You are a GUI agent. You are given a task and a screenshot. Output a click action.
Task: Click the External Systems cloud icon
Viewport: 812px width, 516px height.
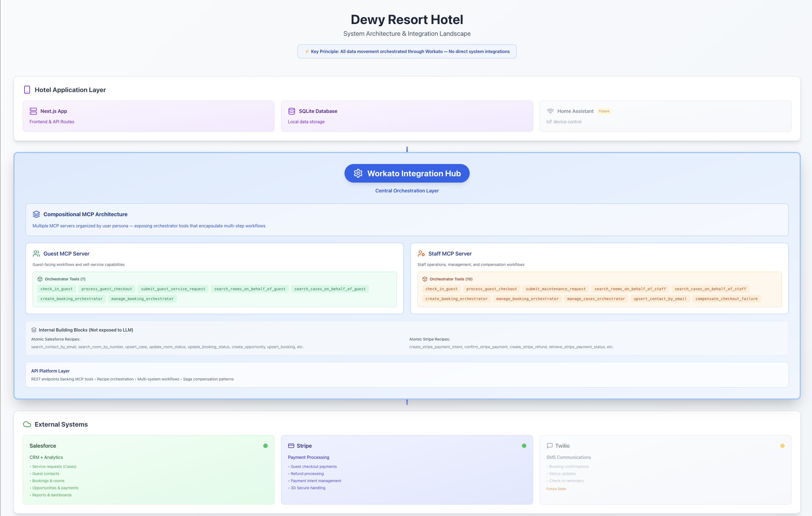(27, 424)
